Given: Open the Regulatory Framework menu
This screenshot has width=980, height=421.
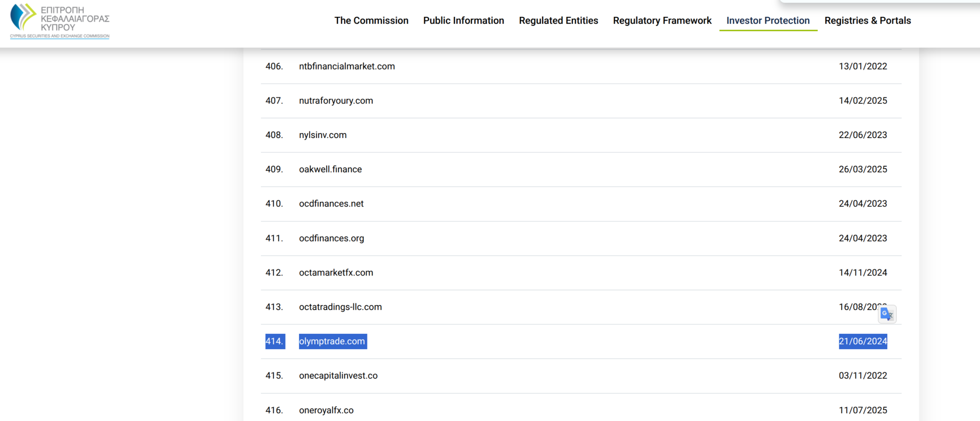Looking at the screenshot, I should coord(662,21).
